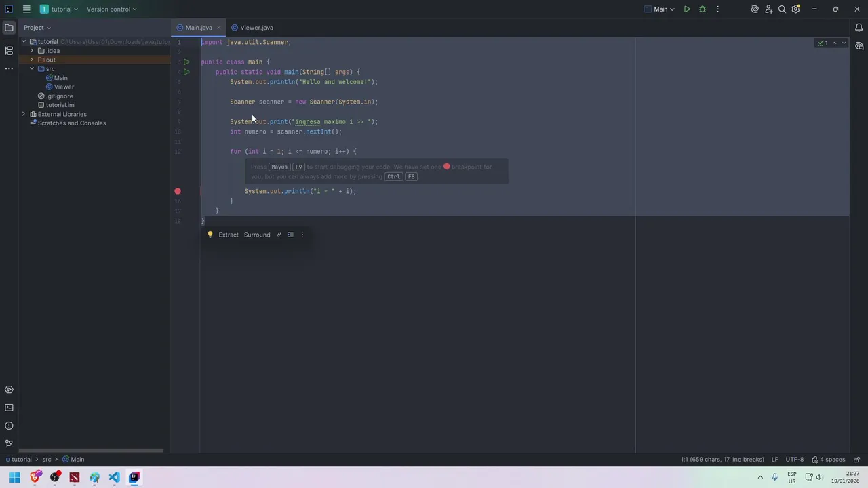Screen dimensions: 868x488
Task: Select Viewer class in project tree
Action: (x=60, y=87)
